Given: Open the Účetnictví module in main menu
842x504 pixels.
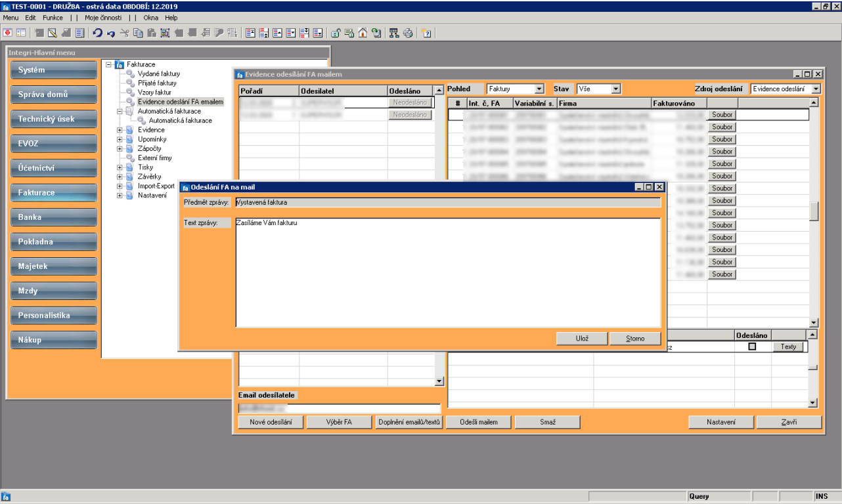Looking at the screenshot, I should click(55, 168).
